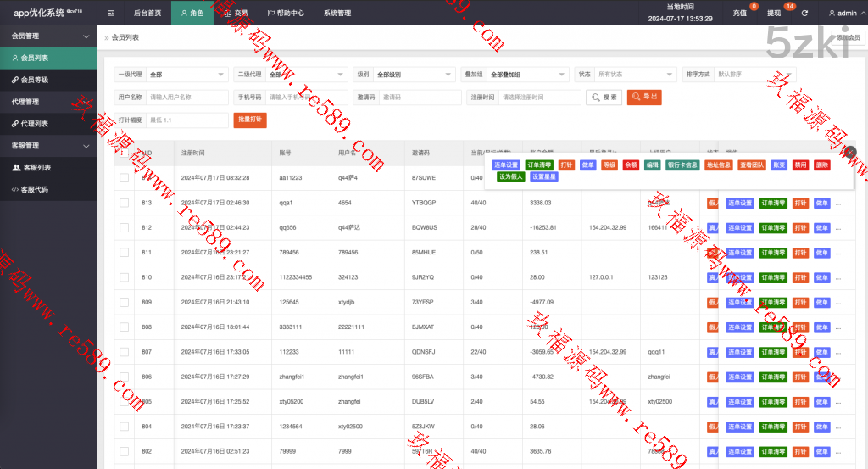Close the expanded actions popup panel
Image resolution: width=868 pixels, height=469 pixels.
point(850,152)
